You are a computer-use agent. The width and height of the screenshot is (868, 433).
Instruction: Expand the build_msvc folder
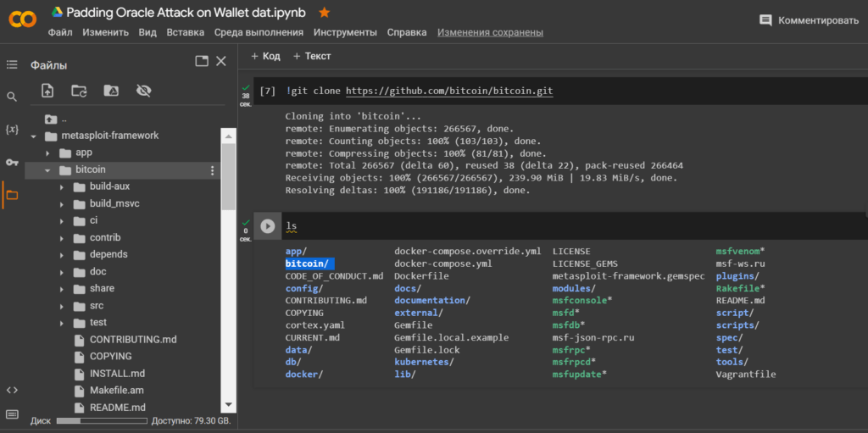pyautogui.click(x=62, y=204)
